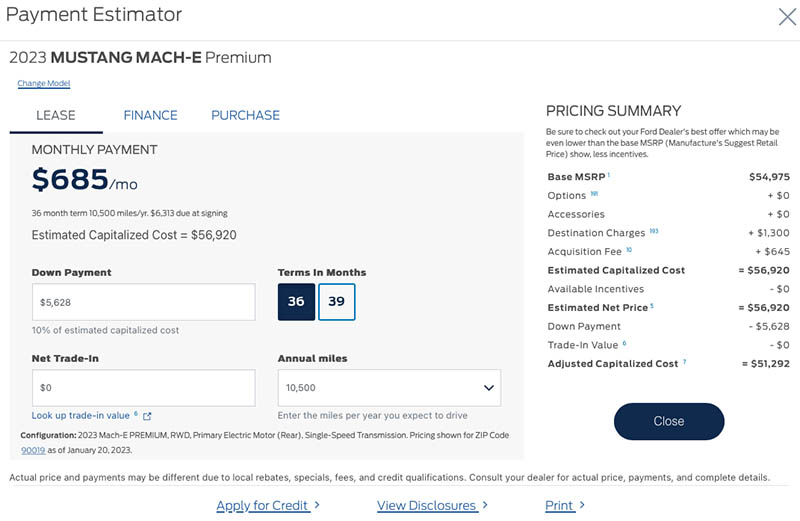Select the 36 month term

(x=296, y=302)
